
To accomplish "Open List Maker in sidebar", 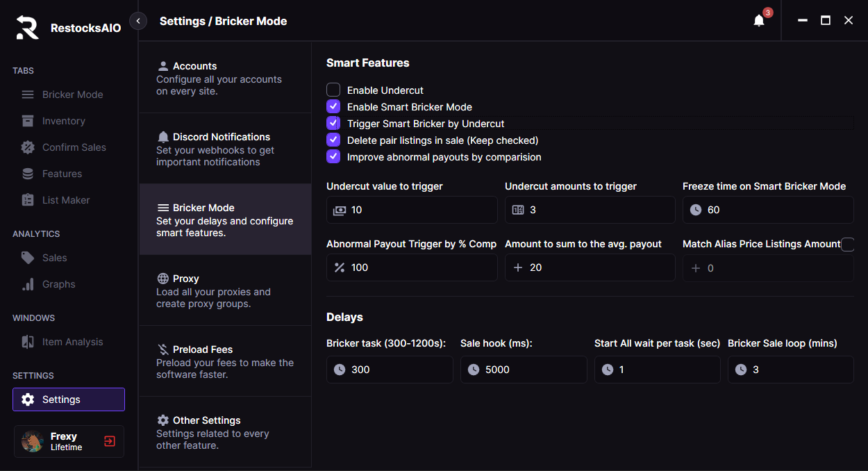I will click(66, 200).
